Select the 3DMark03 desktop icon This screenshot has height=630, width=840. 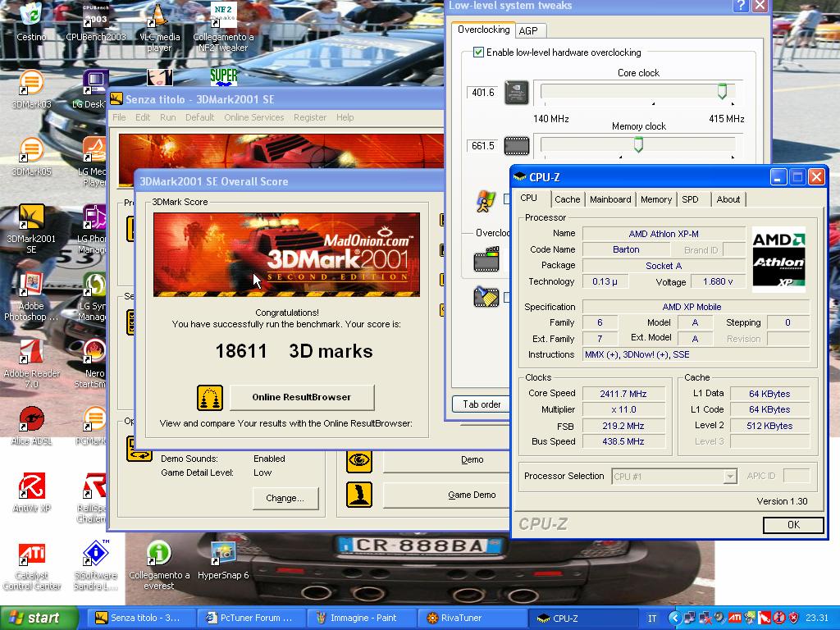(x=31, y=89)
